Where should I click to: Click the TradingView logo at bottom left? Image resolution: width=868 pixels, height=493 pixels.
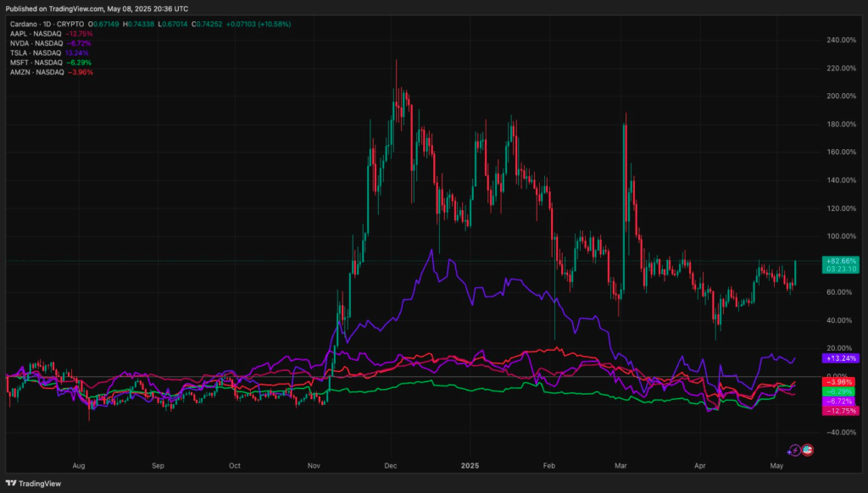33,484
